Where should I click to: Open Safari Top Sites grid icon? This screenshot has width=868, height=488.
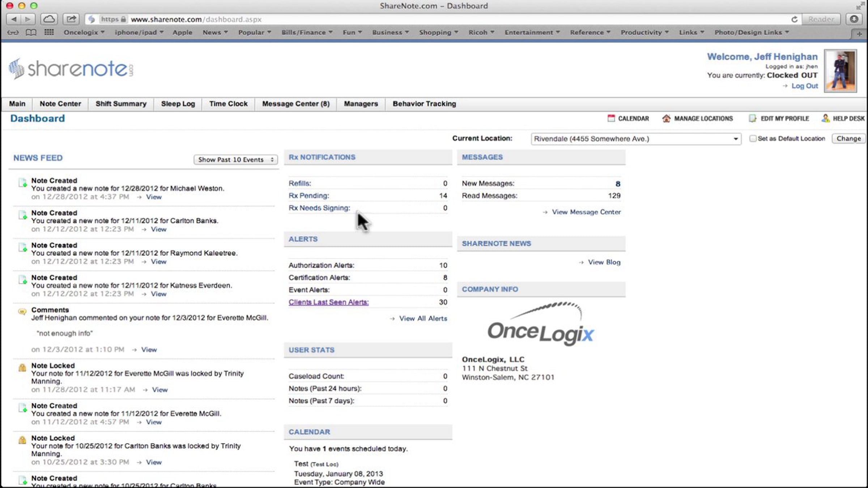tap(49, 33)
